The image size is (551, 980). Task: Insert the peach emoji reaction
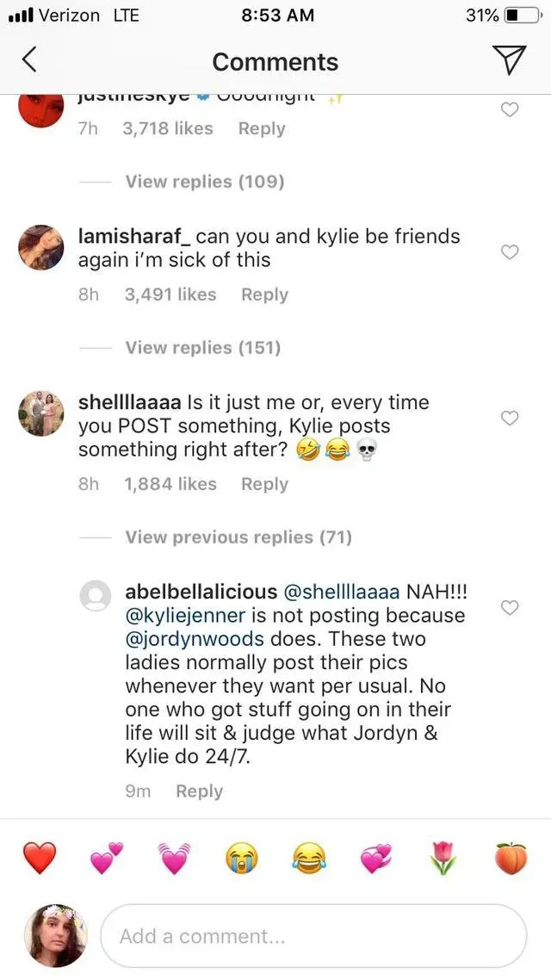(x=510, y=859)
